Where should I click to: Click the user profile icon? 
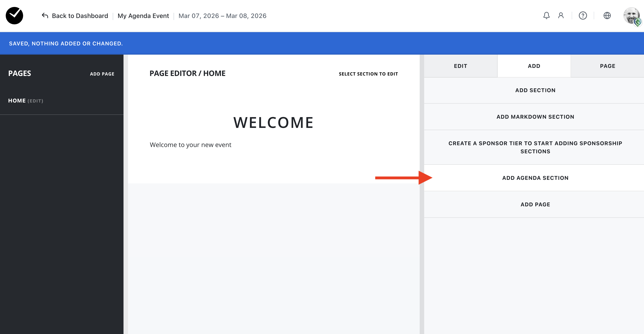pyautogui.click(x=561, y=16)
